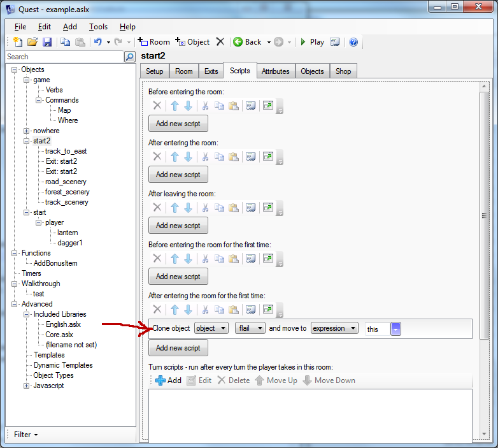Open the 'expression' dropdown in clone script

(336, 329)
